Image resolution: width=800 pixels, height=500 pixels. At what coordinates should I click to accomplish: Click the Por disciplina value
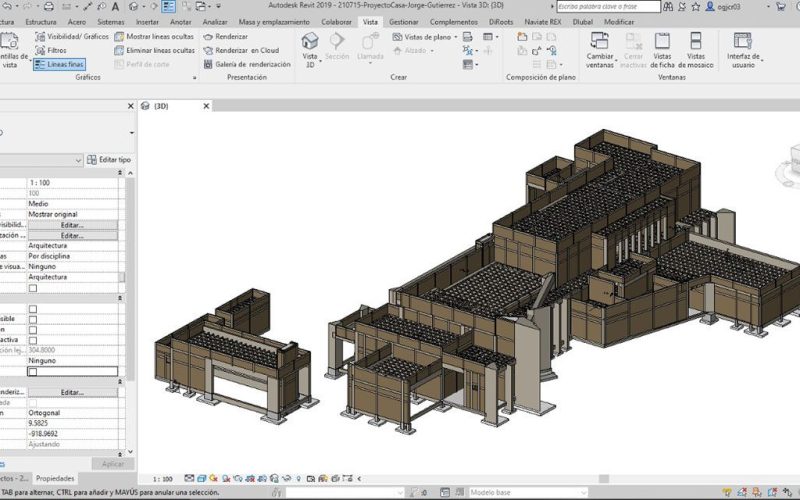pyautogui.click(x=72, y=256)
